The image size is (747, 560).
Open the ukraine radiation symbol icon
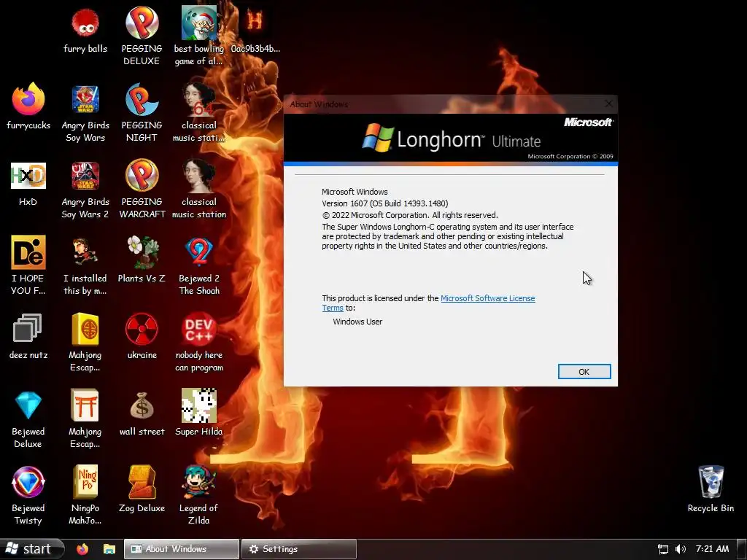pos(142,336)
